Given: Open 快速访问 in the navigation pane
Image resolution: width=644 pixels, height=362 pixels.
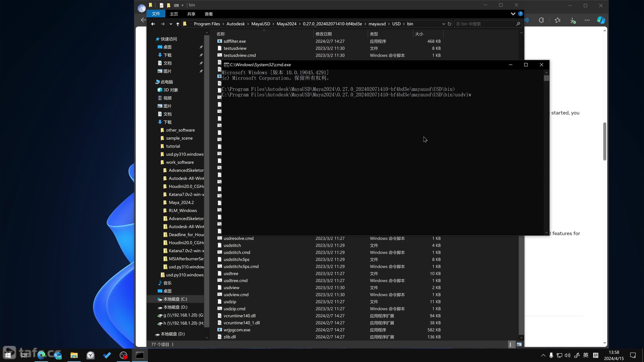Looking at the screenshot, I should [x=169, y=39].
